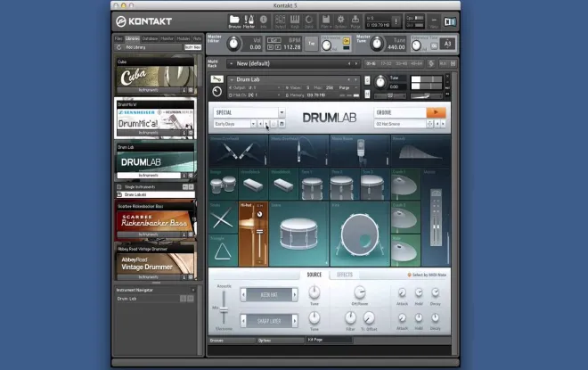Show the on-screen Keyboard icon
Screen dimensions: 588x370
295,21
